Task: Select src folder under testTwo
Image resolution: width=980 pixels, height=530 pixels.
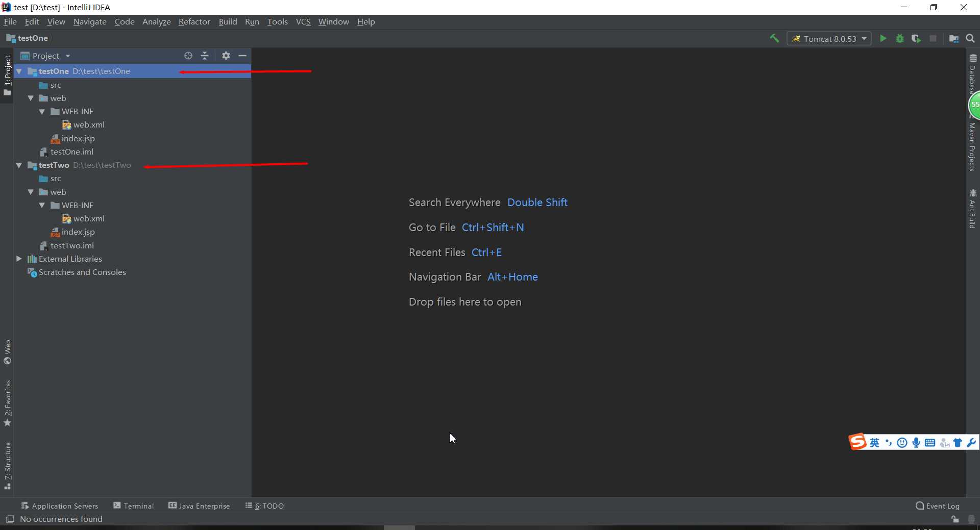Action: pos(50,179)
